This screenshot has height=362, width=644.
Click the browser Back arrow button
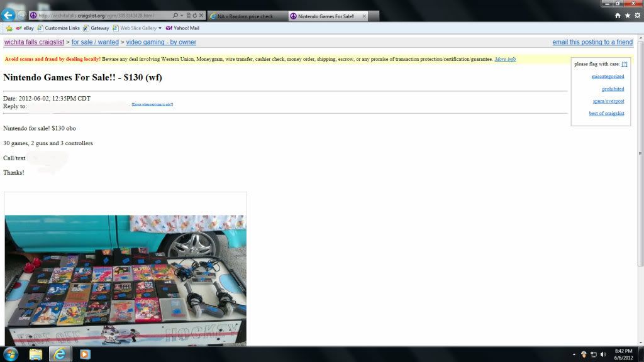pos(9,15)
